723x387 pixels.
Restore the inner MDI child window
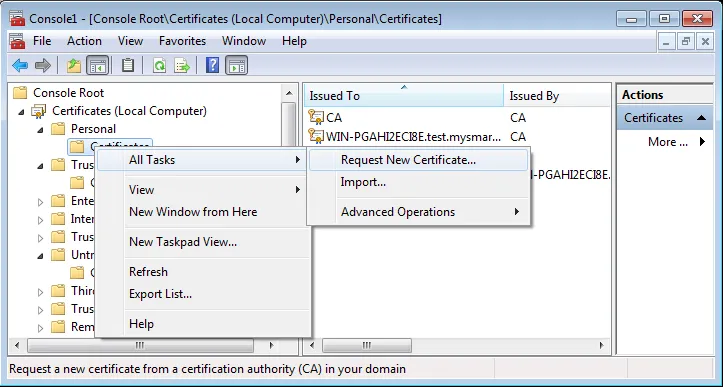click(x=686, y=42)
